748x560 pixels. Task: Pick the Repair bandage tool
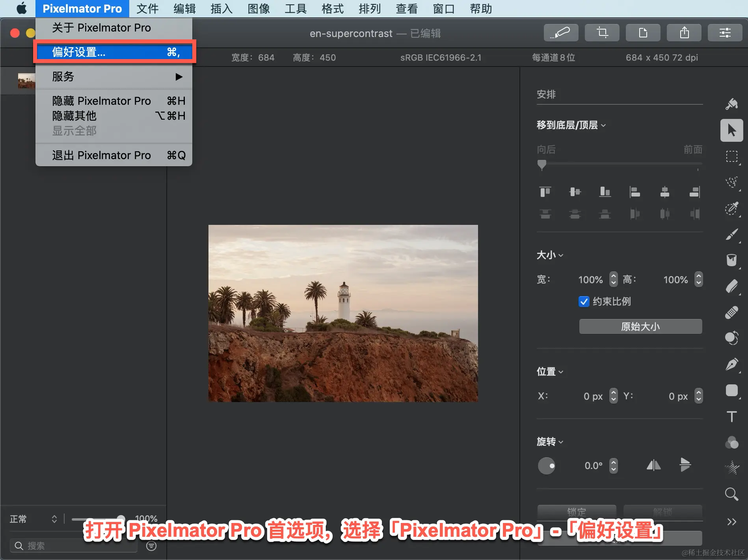pos(732,312)
